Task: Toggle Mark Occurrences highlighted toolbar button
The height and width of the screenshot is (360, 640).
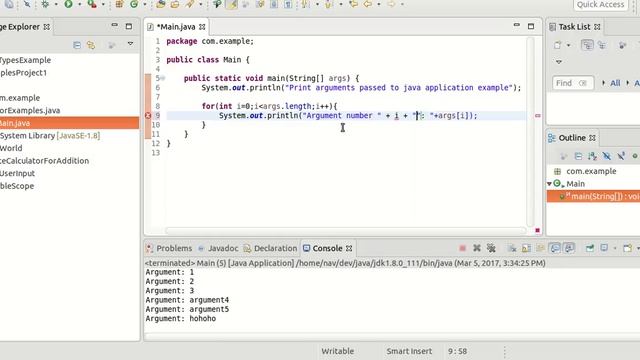Action: 231,4
